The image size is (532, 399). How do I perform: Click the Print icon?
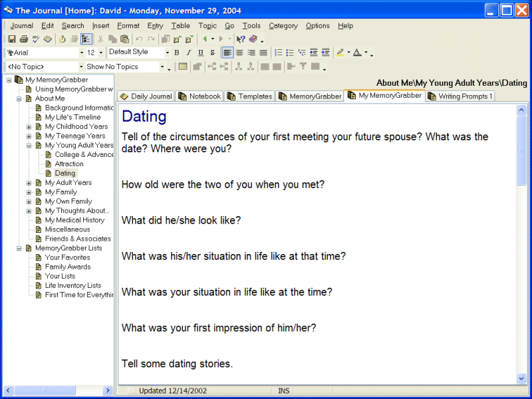point(24,39)
